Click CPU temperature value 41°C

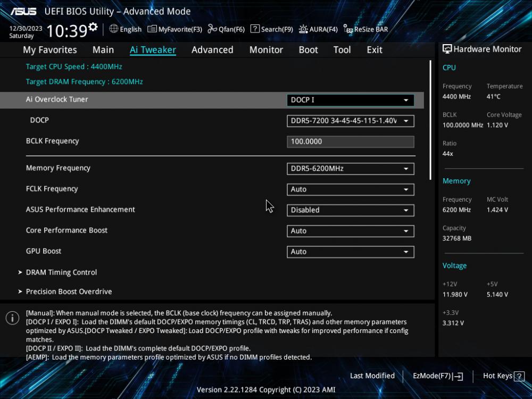coord(494,96)
